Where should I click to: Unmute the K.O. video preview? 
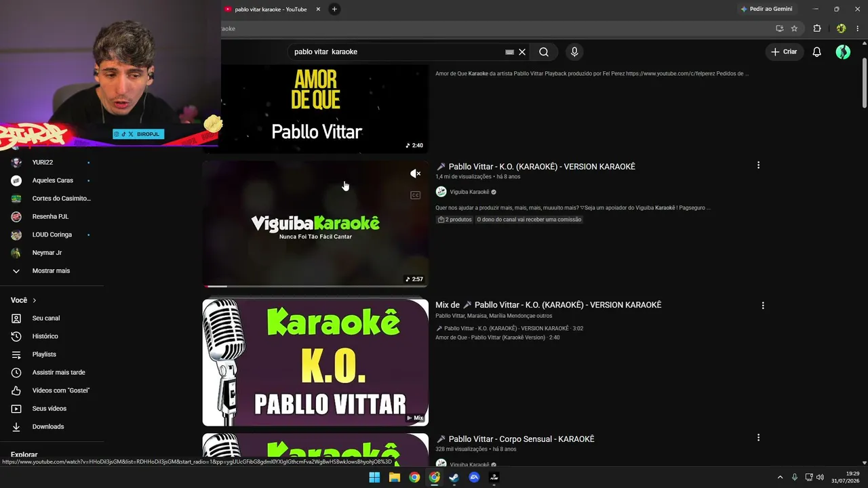click(x=416, y=174)
